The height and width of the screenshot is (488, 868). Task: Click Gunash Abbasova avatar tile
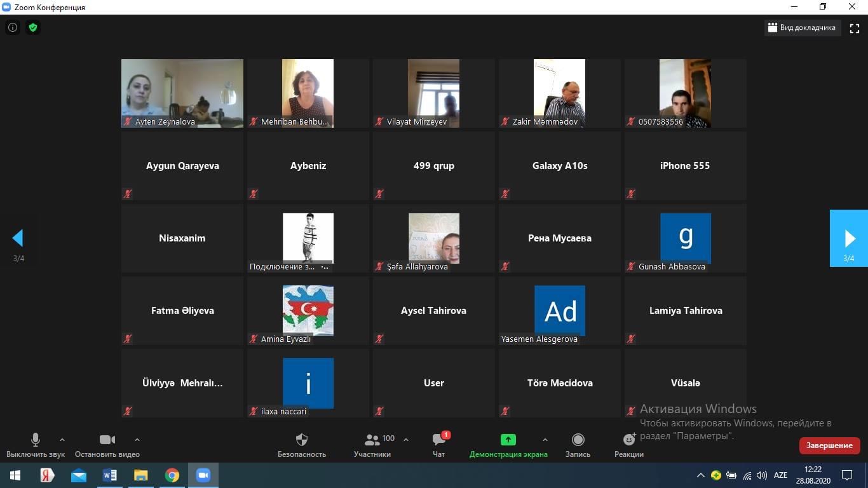686,238
